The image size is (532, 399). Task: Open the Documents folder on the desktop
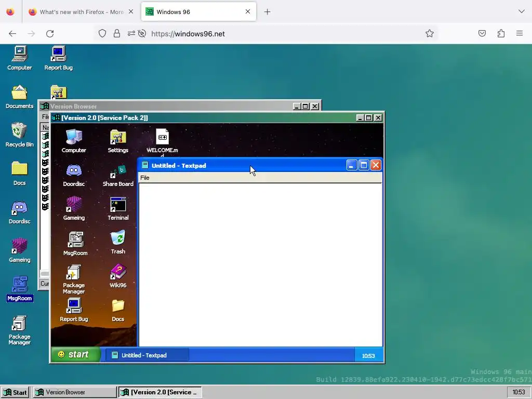pyautogui.click(x=20, y=97)
